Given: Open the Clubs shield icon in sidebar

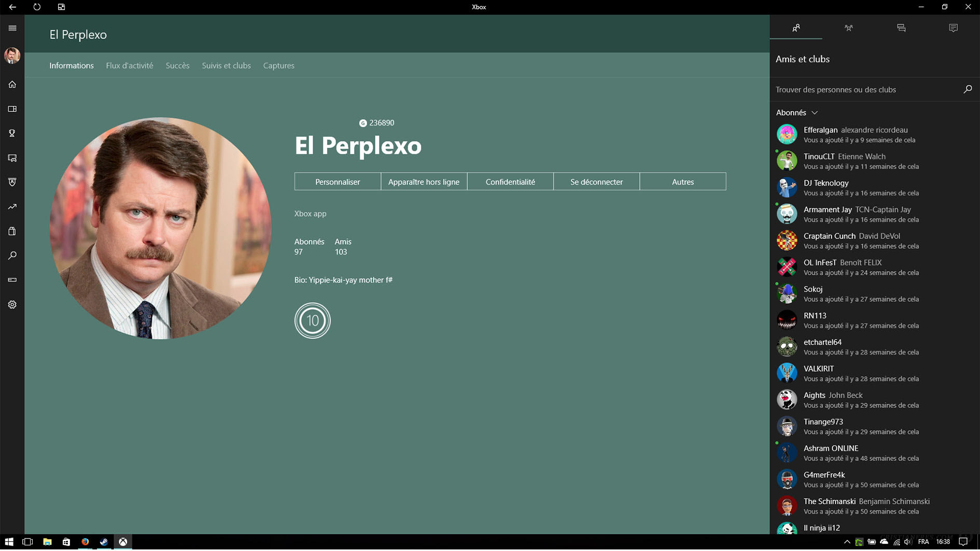Looking at the screenshot, I should [x=12, y=182].
